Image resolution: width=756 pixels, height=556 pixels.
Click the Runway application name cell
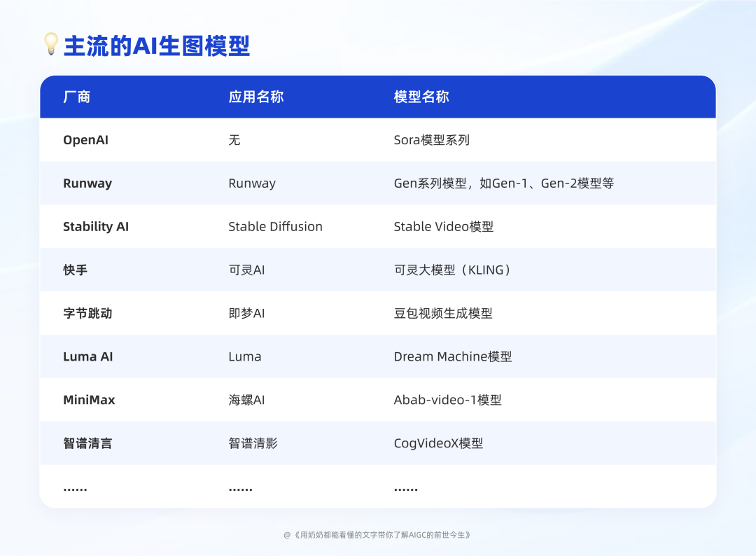pos(252,183)
